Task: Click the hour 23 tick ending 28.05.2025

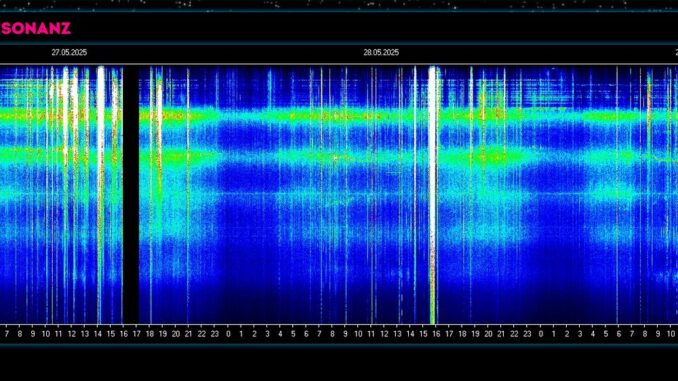Action: 527,334
